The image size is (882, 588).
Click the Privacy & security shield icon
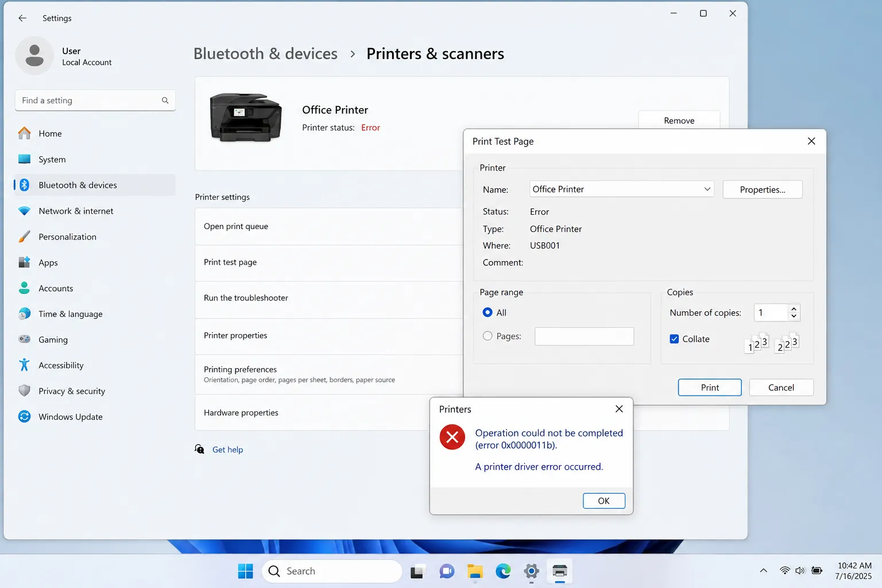[24, 391]
